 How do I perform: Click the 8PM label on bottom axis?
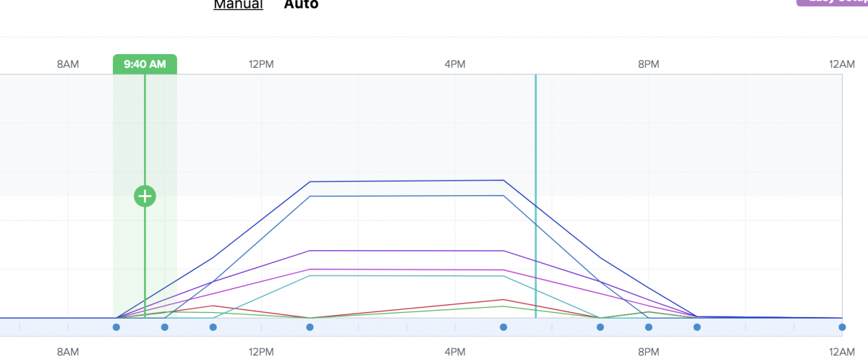point(649,352)
